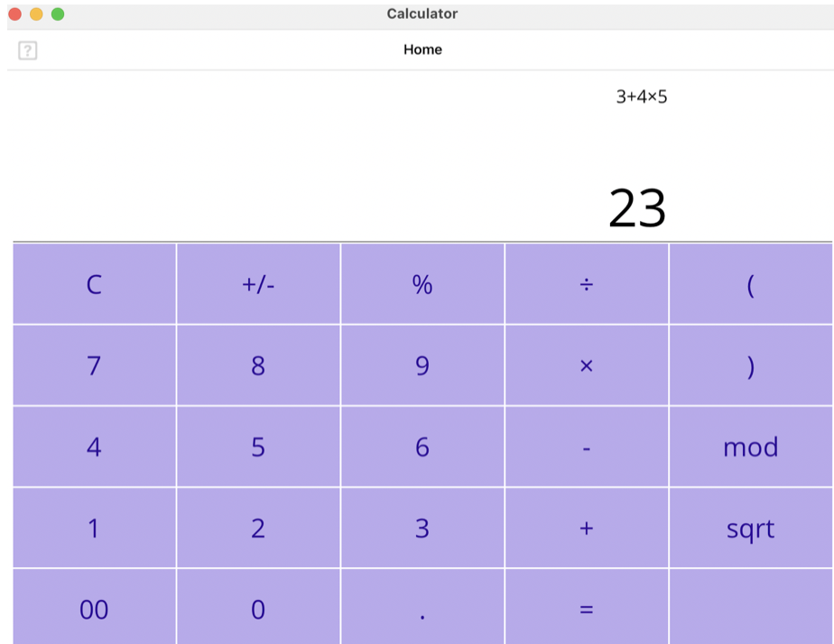Click the digit 7 key
The height and width of the screenshot is (644, 834).
93,365
